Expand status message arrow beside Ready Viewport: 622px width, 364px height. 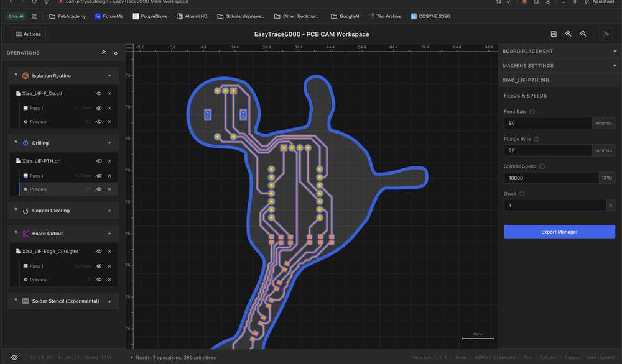pos(132,357)
